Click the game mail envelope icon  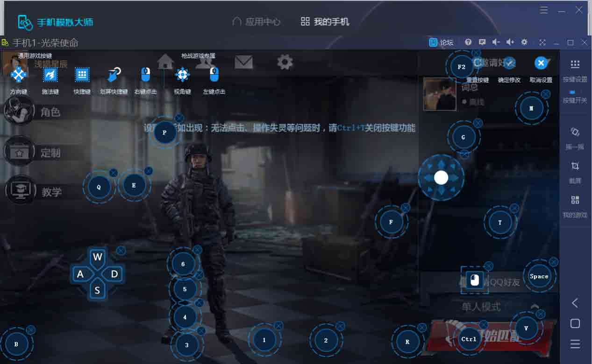pyautogui.click(x=243, y=62)
